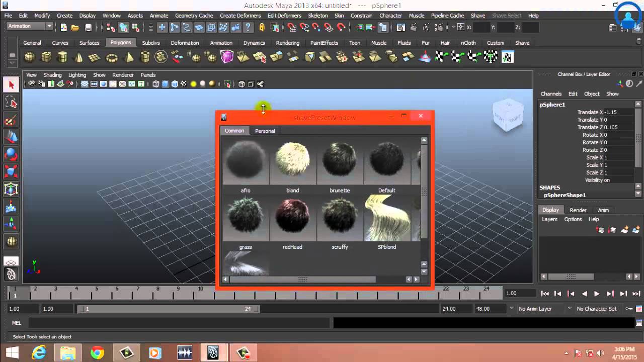The height and width of the screenshot is (362, 644).
Task: Toggle use all lights yellow sphere icon
Action: 193,84
